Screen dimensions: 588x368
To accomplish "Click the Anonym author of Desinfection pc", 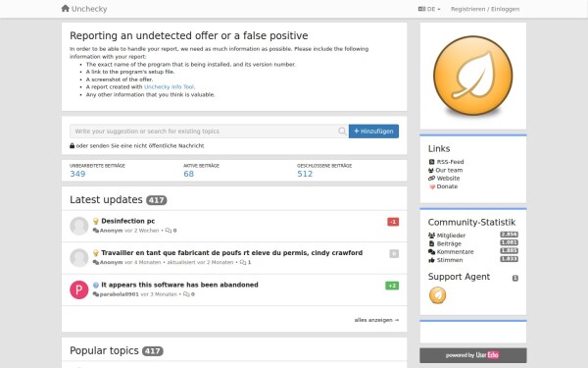I will 111,231.
